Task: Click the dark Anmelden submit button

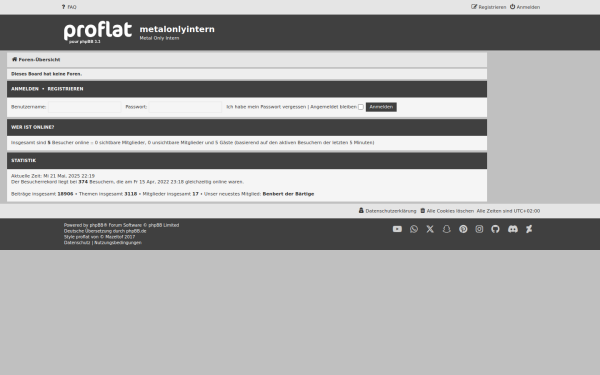Action: tap(381, 107)
